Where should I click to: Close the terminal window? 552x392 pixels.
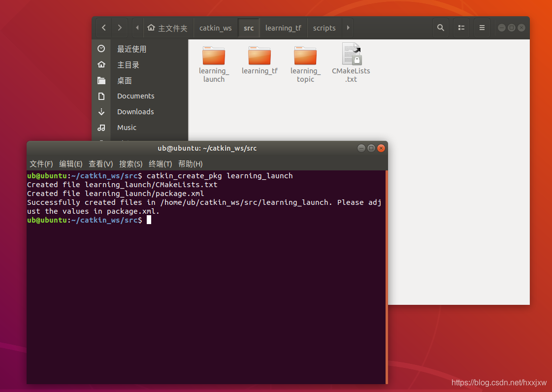point(381,148)
